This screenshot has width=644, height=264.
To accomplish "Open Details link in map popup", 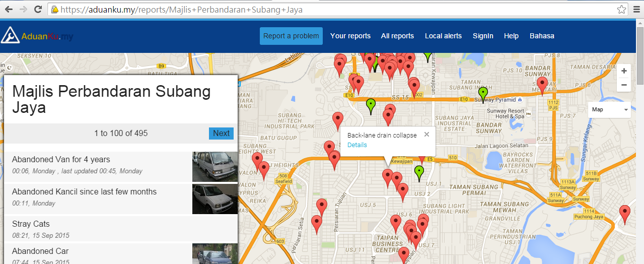I will pos(357,145).
